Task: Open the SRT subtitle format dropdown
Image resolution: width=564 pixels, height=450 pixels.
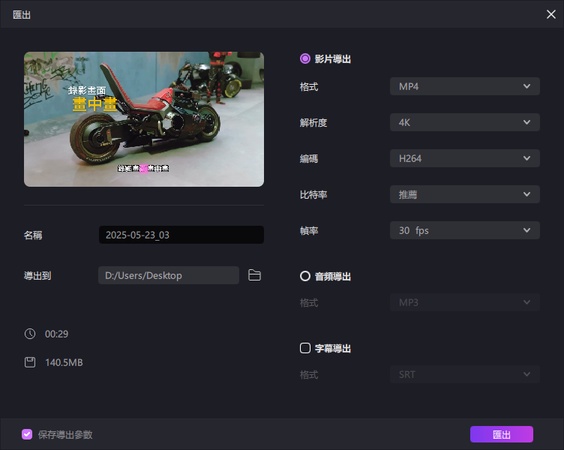Action: [465, 374]
